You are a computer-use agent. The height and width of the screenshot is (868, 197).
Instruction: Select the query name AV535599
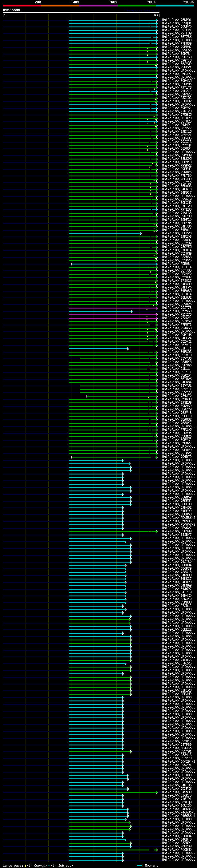[11, 10]
